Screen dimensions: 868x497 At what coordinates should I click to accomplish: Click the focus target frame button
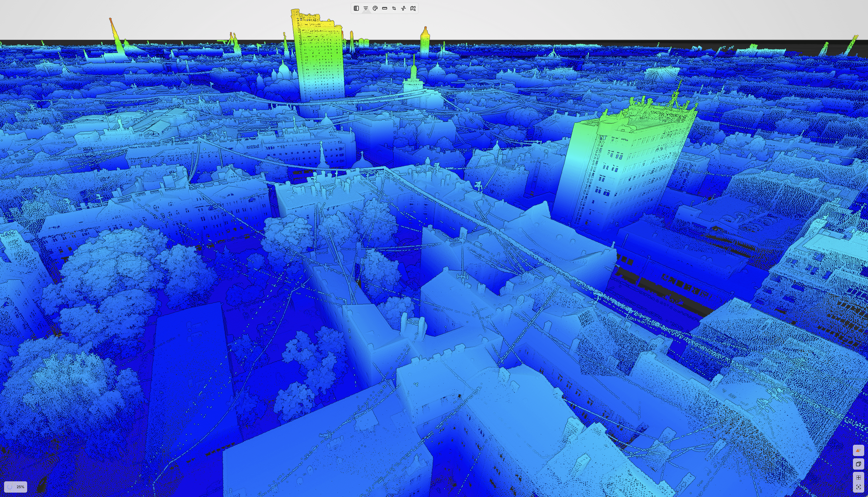pos(858,487)
